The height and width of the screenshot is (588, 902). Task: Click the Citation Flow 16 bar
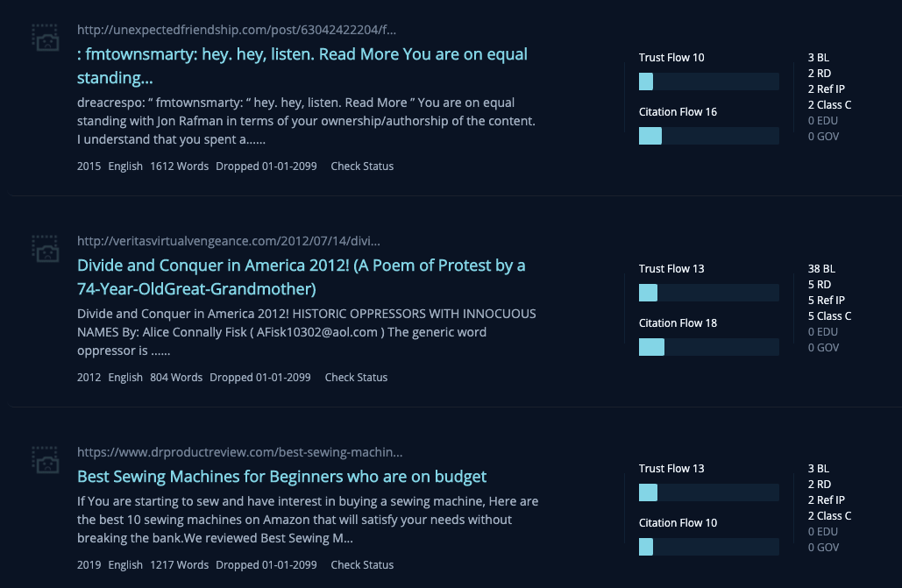pos(708,136)
